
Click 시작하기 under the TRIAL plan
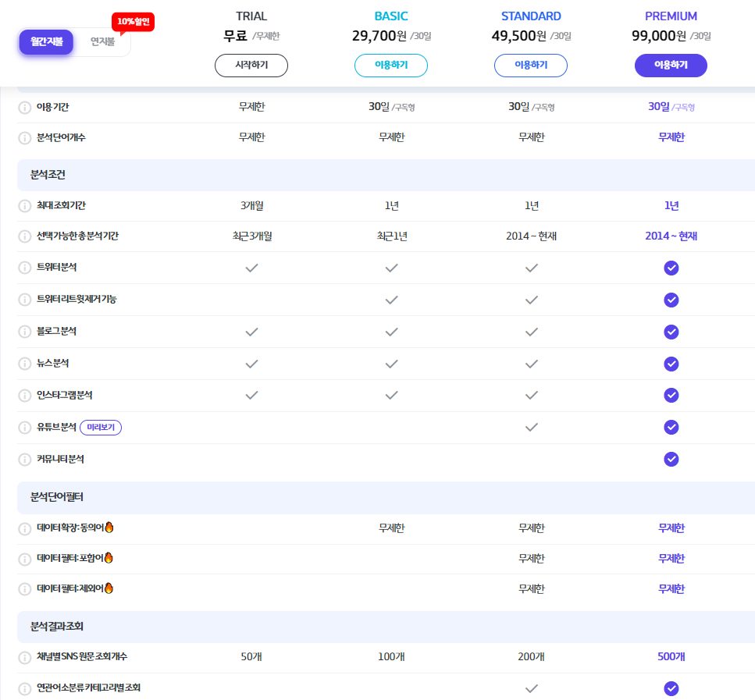[x=251, y=66]
